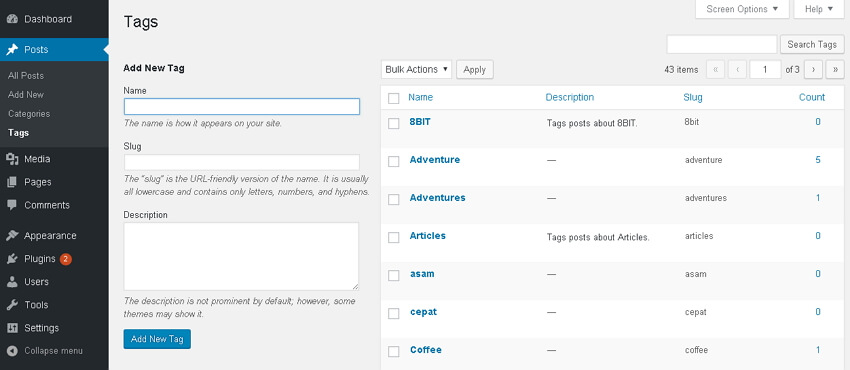The height and width of the screenshot is (370, 850).
Task: Open the asam tag link
Action: pos(422,274)
